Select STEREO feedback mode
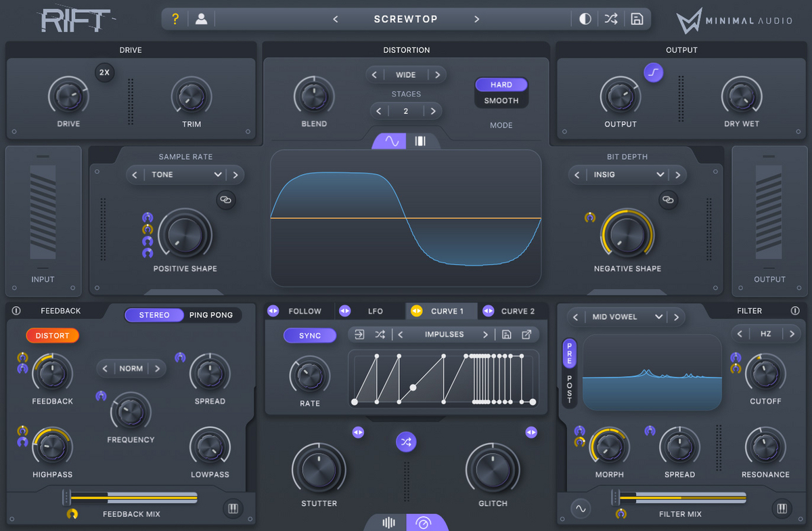 pos(154,315)
